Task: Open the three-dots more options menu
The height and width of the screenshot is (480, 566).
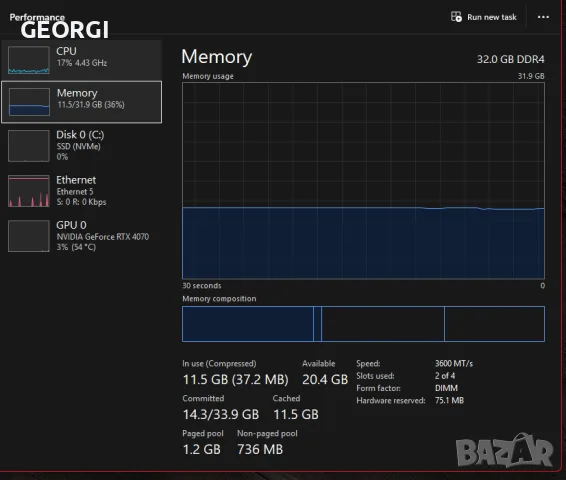Action: click(543, 17)
